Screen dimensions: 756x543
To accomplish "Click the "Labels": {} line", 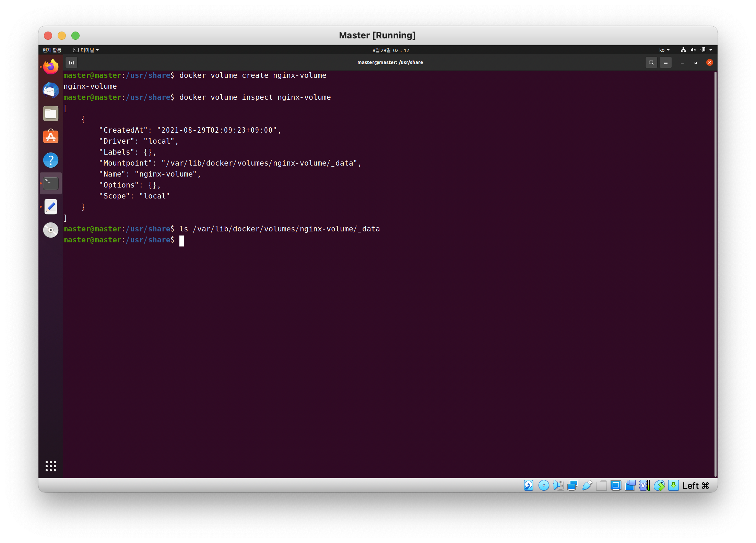I will point(128,152).
